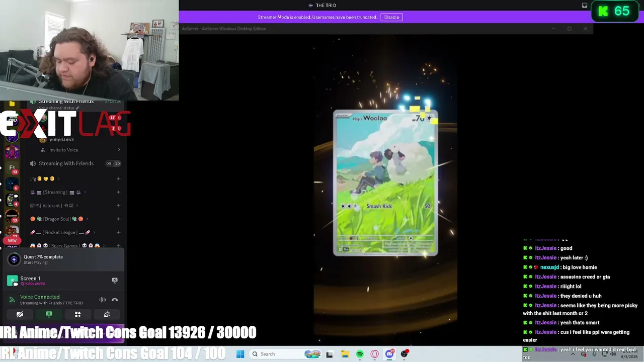Open Task View on the taskbar
644x362 pixels.
pyautogui.click(x=330, y=354)
